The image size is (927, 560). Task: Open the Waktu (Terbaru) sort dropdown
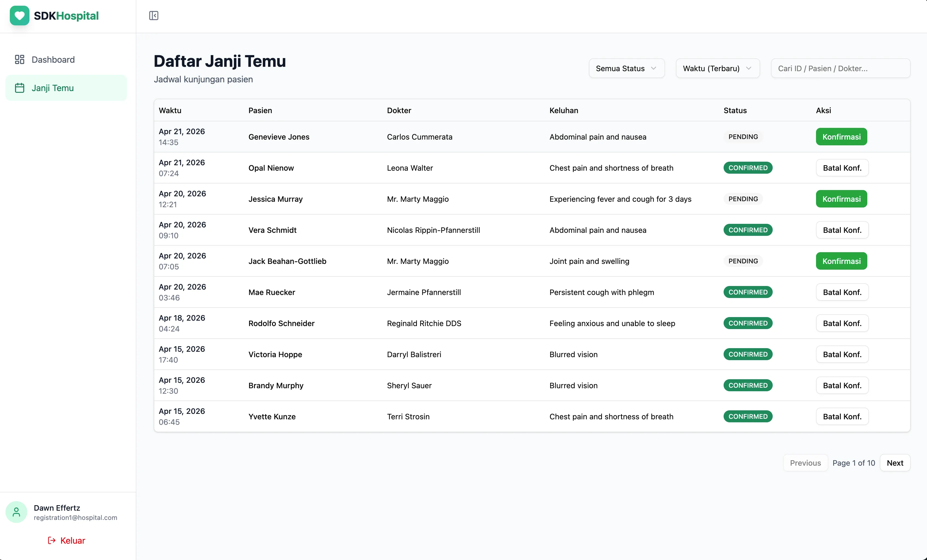click(717, 68)
